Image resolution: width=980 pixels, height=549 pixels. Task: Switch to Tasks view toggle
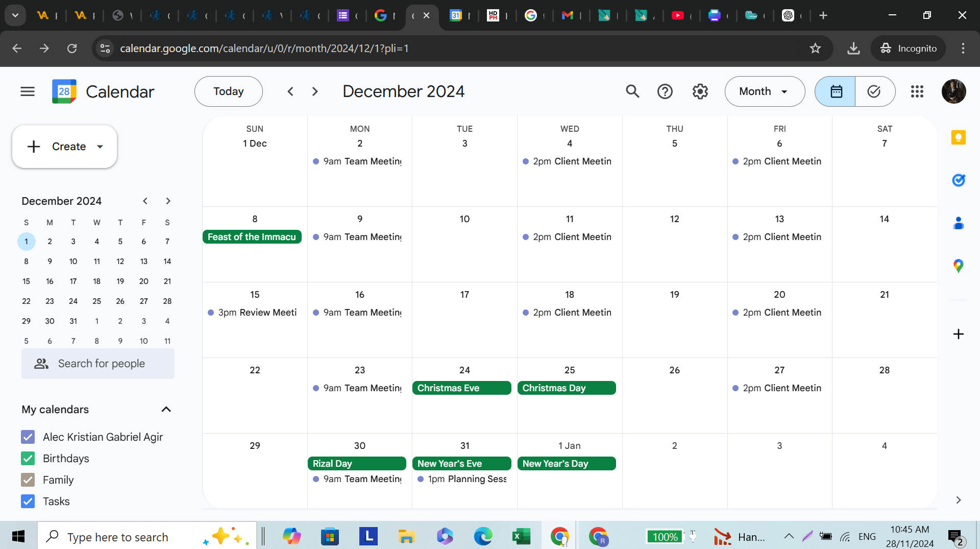(x=875, y=91)
